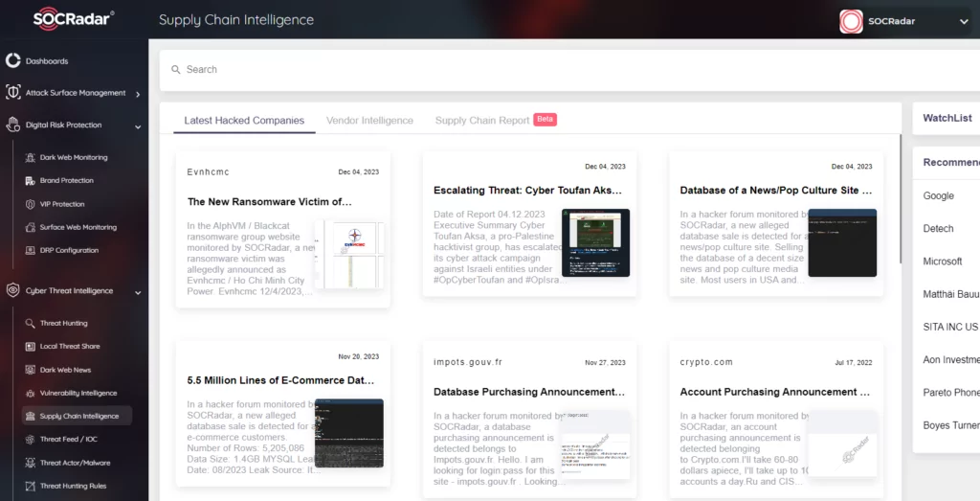Click Brand Protection icon

[30, 181]
